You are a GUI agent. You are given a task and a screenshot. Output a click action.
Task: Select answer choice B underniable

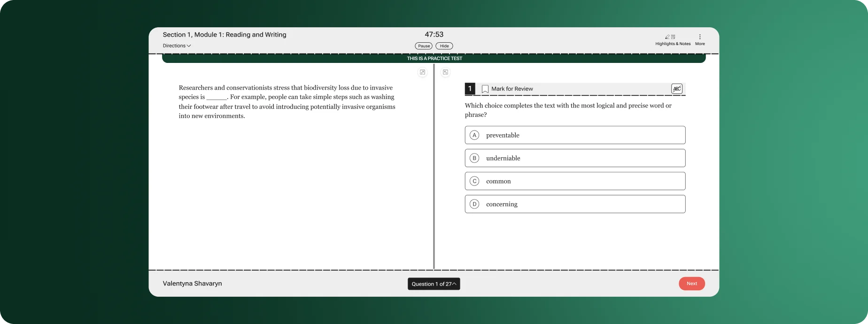pyautogui.click(x=575, y=158)
